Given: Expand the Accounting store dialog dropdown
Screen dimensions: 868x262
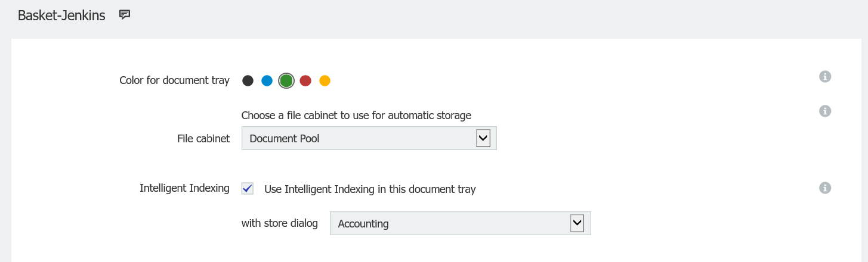Looking at the screenshot, I should (447, 224).
